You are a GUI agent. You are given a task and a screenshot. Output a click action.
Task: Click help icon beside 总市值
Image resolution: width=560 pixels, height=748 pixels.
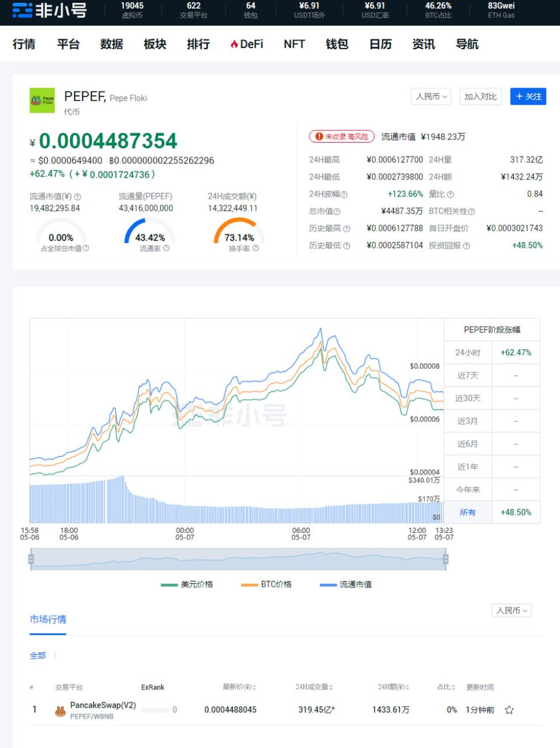[338, 211]
